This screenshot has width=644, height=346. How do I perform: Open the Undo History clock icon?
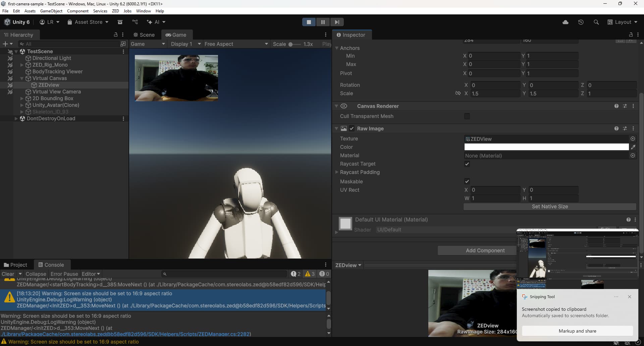(581, 22)
